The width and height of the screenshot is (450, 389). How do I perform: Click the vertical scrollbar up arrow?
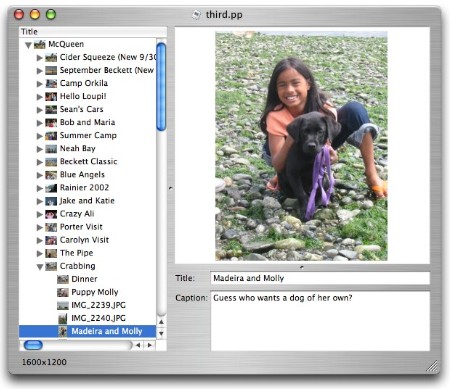pyautogui.click(x=161, y=322)
